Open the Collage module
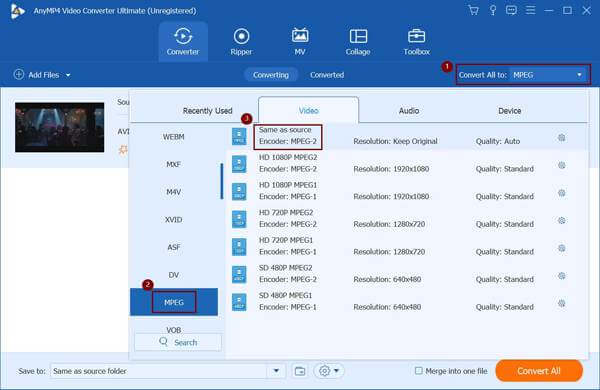The image size is (600, 390). 358,41
